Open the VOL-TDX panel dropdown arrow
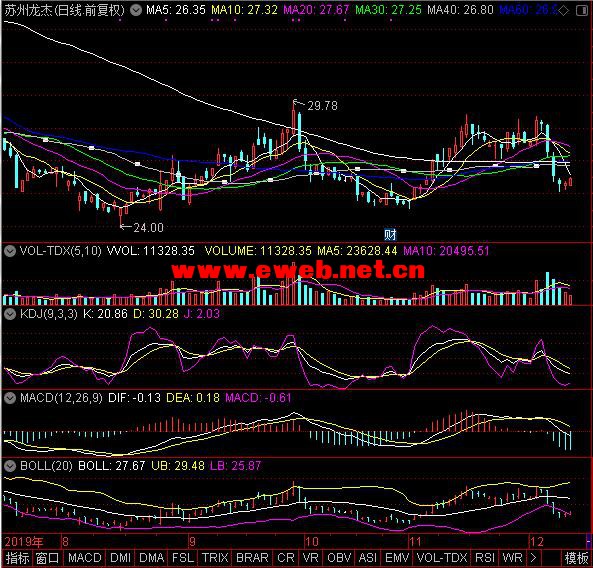This screenshot has height=568, width=593. pos(10,251)
